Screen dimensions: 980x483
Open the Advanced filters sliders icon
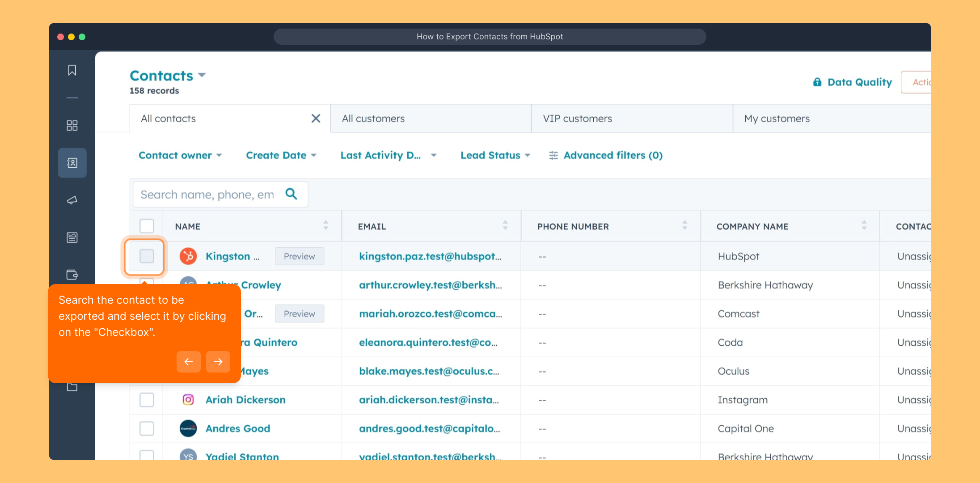click(553, 155)
